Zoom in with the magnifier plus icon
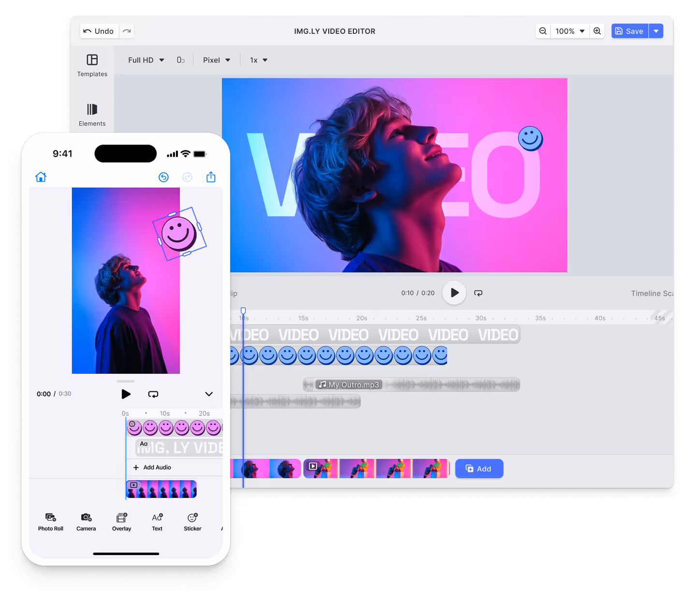The height and width of the screenshot is (598, 700). tap(598, 31)
